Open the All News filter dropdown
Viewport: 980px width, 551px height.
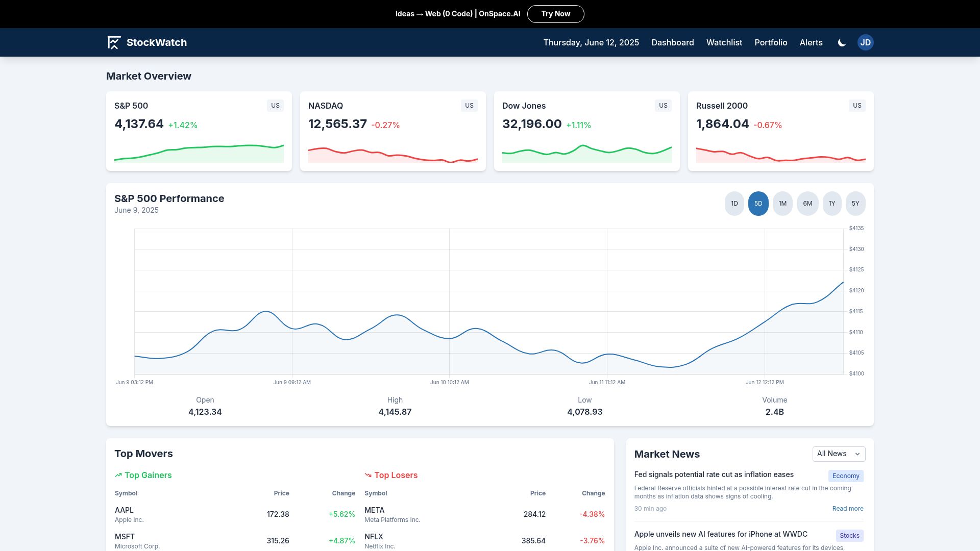click(x=839, y=454)
